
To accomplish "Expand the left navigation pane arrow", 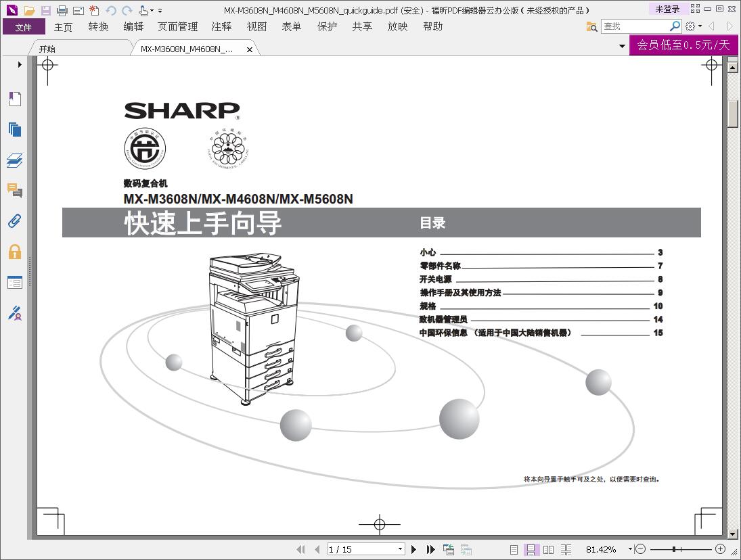I will (x=20, y=64).
